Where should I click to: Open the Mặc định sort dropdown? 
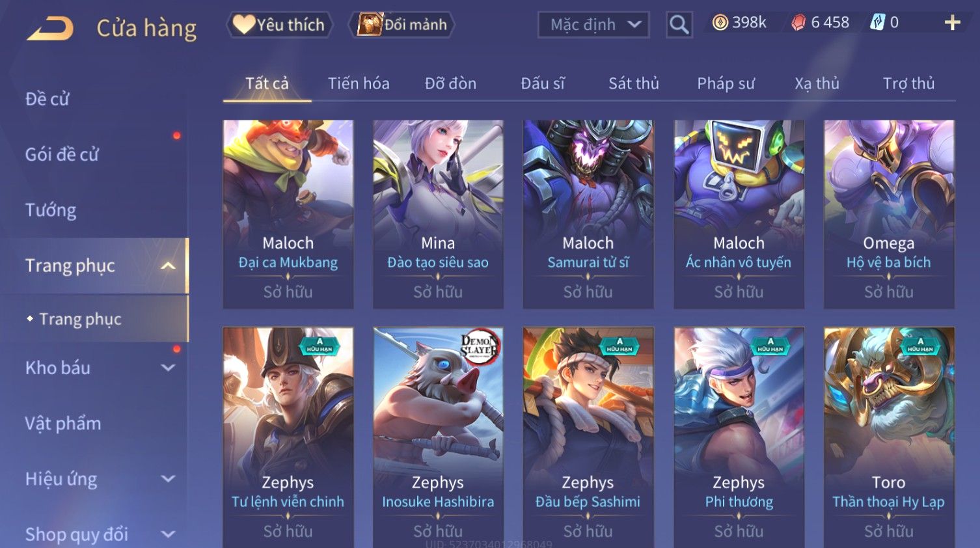(x=593, y=25)
